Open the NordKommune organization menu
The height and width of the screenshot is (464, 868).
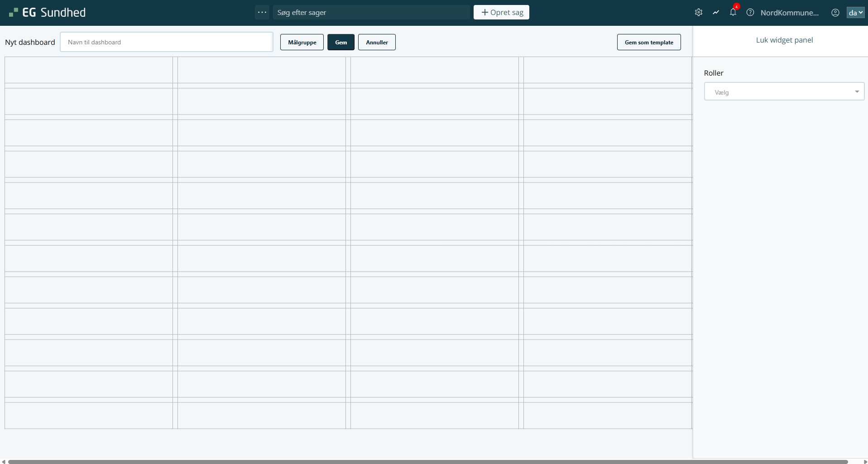pos(789,13)
